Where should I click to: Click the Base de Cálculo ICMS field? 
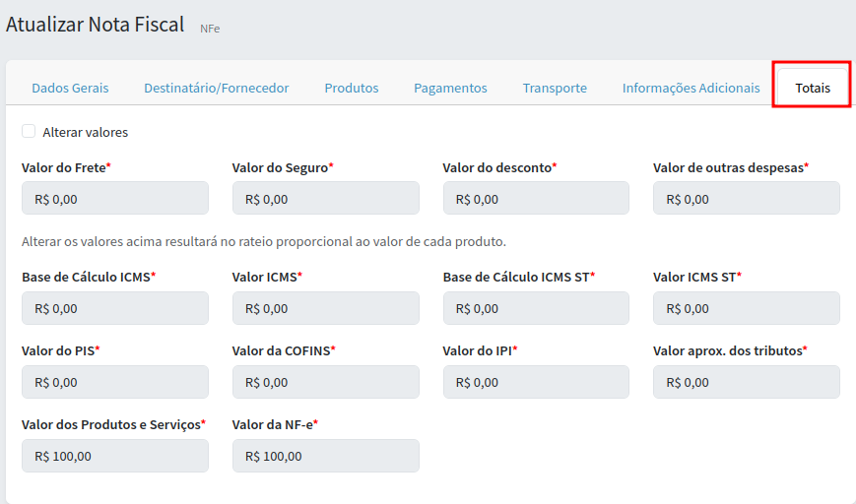click(115, 308)
